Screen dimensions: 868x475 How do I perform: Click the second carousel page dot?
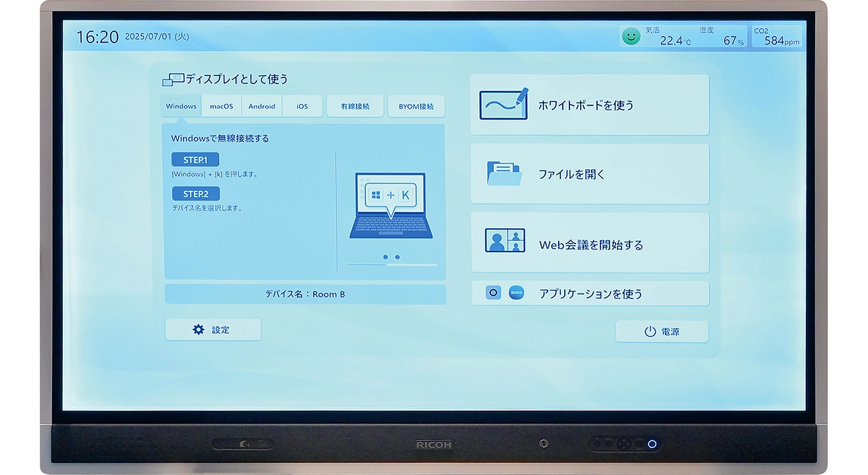click(397, 257)
